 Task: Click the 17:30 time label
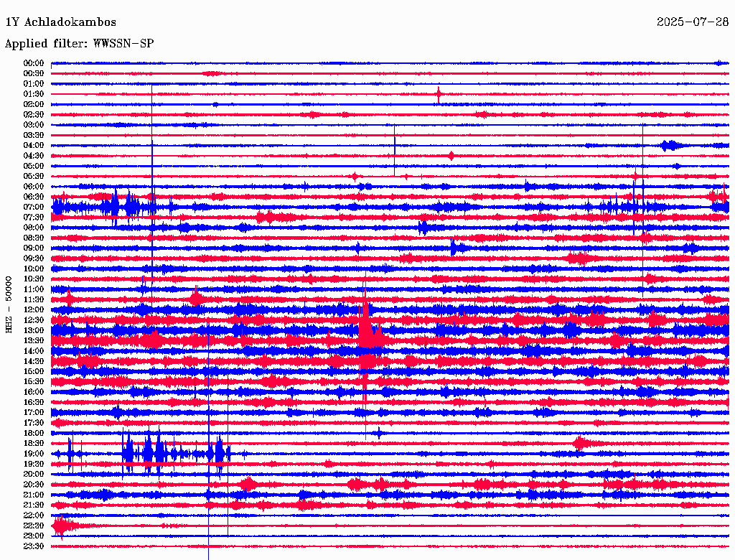(34, 423)
